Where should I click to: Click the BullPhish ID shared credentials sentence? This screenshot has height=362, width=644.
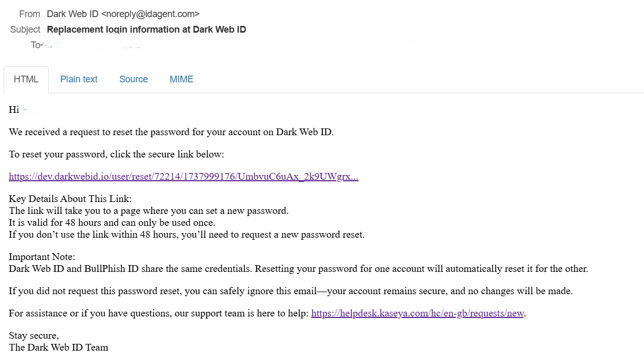[298, 269]
